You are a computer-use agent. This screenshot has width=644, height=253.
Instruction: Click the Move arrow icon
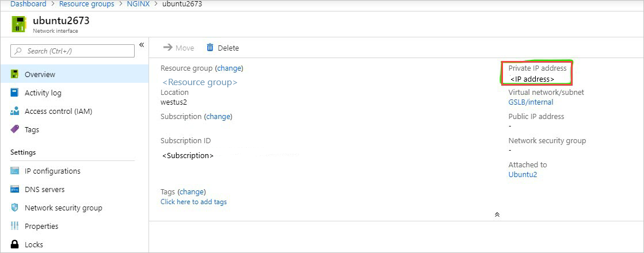pos(167,48)
